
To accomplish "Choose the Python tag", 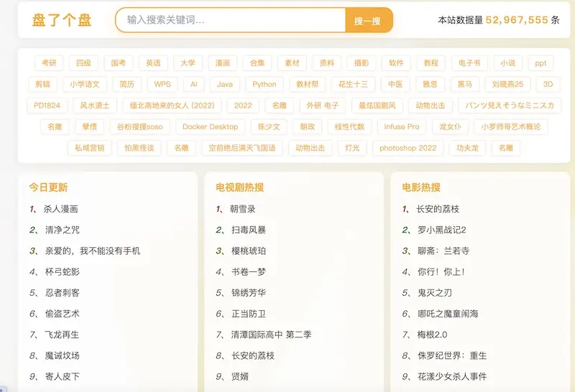I will tap(264, 84).
